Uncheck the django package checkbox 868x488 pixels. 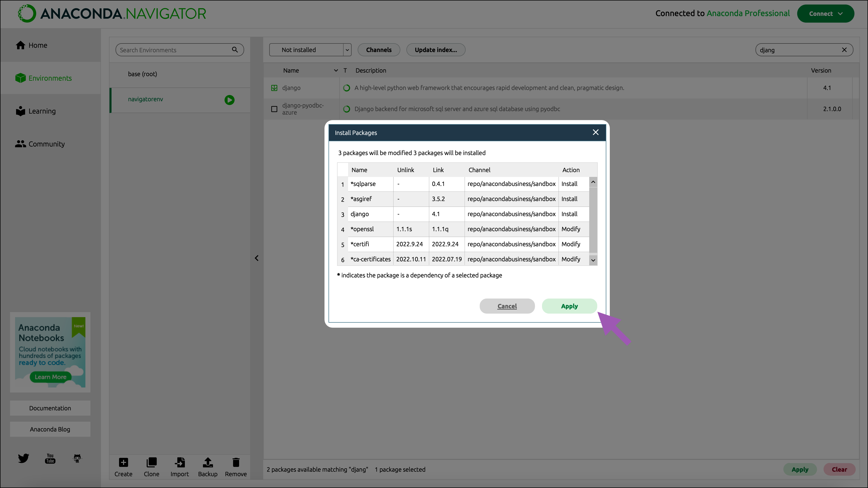pyautogui.click(x=274, y=88)
